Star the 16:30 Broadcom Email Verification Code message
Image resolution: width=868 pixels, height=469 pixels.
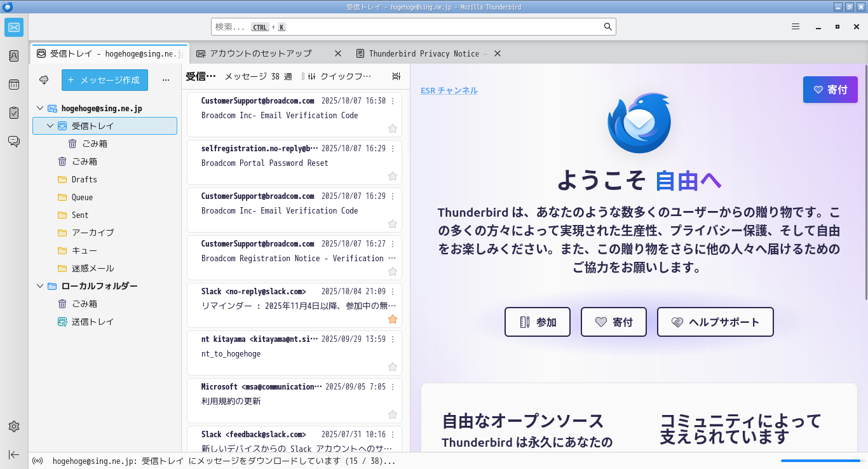[x=393, y=128]
